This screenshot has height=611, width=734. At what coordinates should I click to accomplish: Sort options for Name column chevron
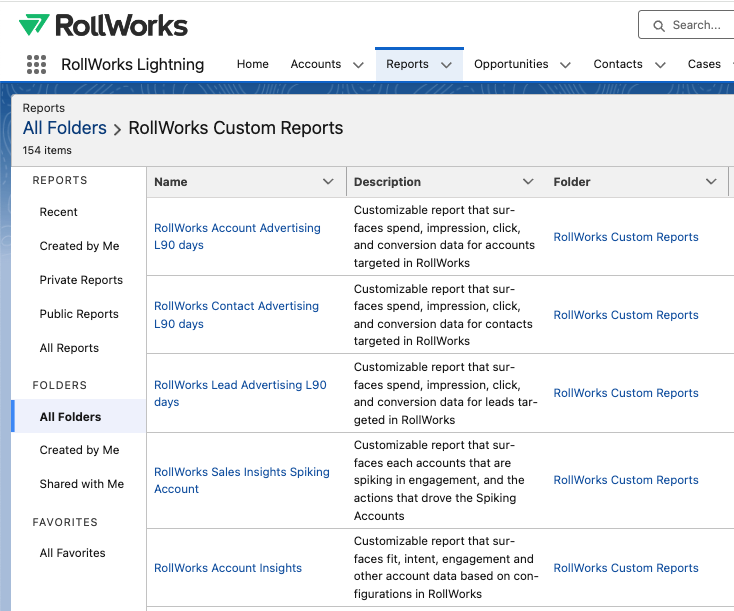(328, 182)
